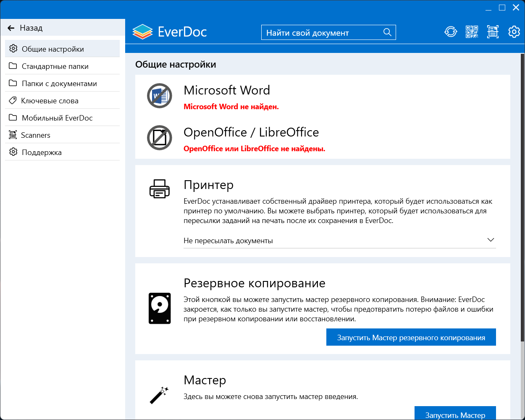This screenshot has height=420, width=525.
Task: Click the folder icon beside Папки с документами
Action: click(13, 83)
